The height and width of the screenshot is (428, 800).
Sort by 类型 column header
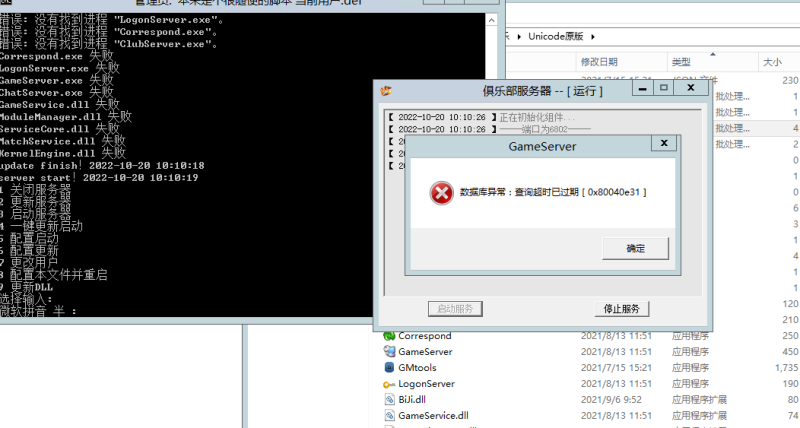[681, 62]
